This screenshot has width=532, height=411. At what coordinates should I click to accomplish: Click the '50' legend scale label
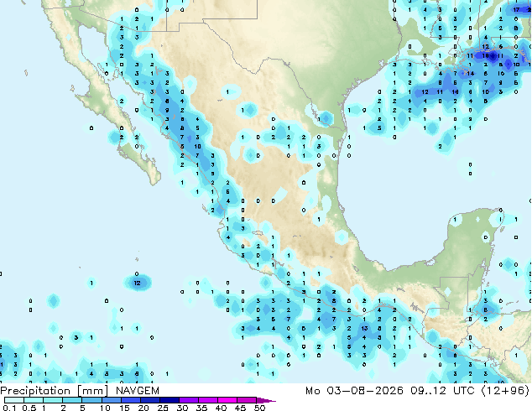click(x=259, y=408)
